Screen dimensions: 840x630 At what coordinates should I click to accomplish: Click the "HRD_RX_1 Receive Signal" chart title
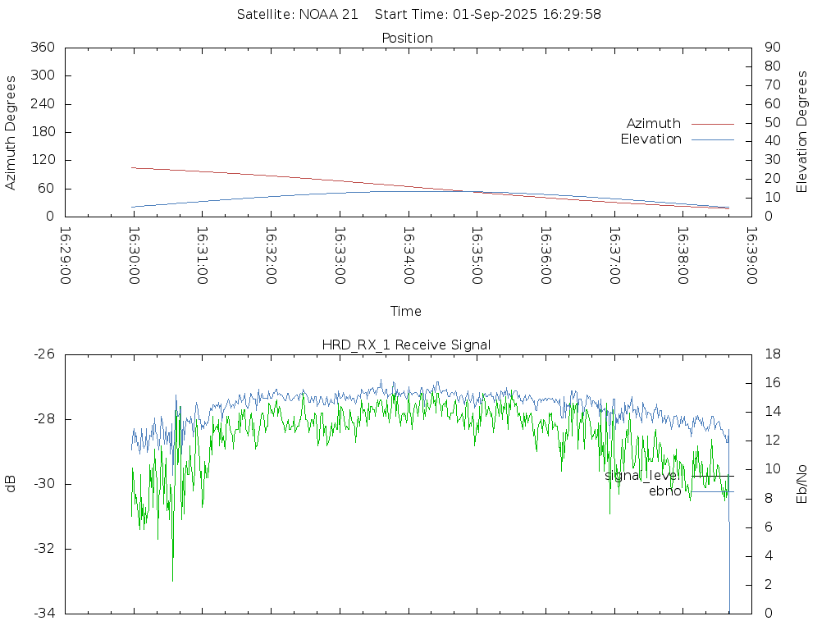406,345
